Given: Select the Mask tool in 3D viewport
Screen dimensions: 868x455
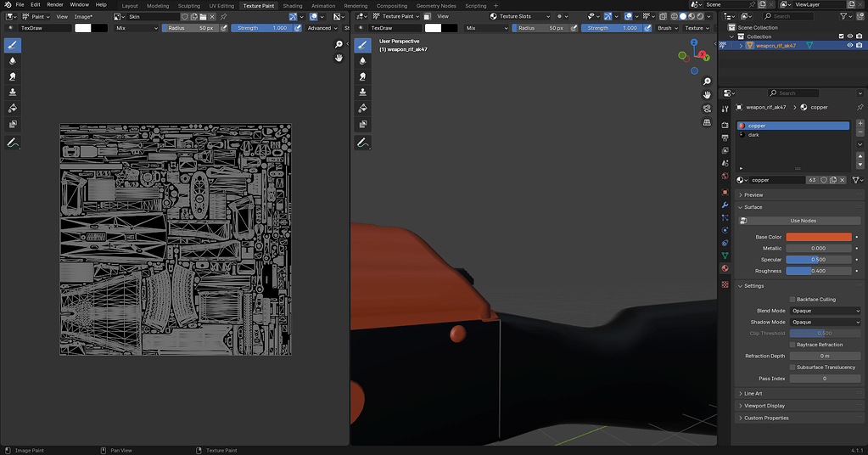Looking at the screenshot, I should click(362, 124).
